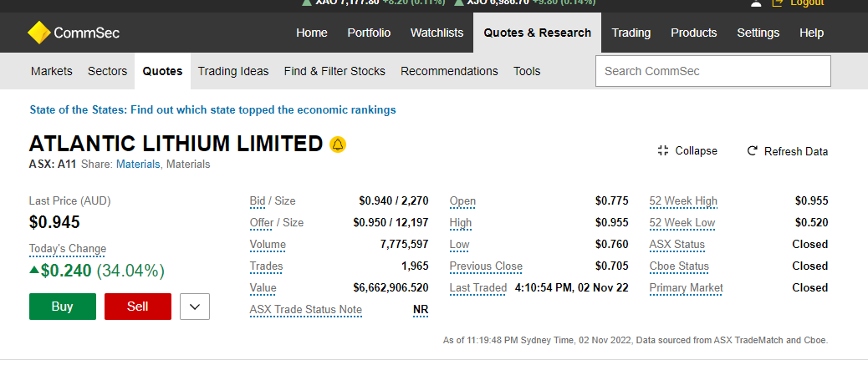This screenshot has width=868, height=365.
Task: Click the Primary Market label
Action: point(687,287)
